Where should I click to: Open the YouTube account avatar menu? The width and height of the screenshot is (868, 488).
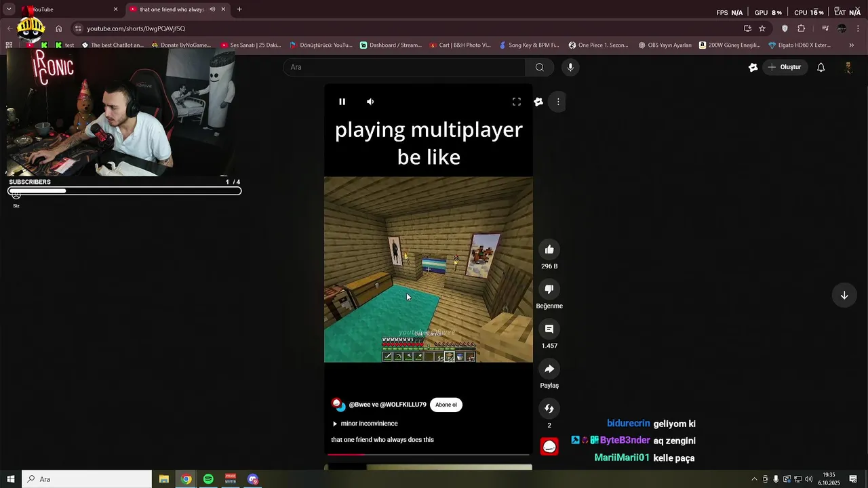pos(848,67)
